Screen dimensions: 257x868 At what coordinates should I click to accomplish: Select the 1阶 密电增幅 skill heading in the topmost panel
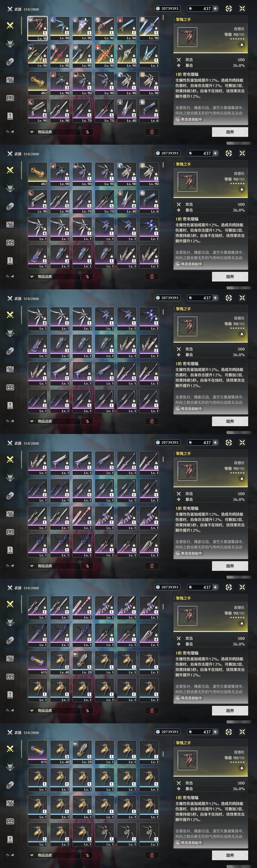187,74
